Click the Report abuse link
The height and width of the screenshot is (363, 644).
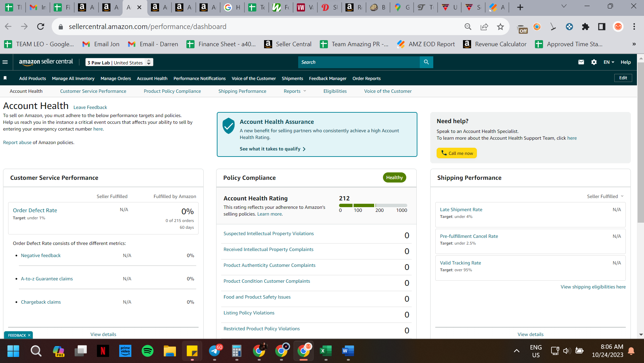17,142
